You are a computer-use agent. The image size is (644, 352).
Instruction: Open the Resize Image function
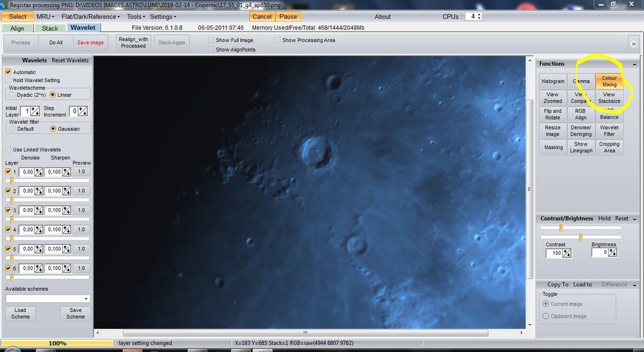pos(553,131)
